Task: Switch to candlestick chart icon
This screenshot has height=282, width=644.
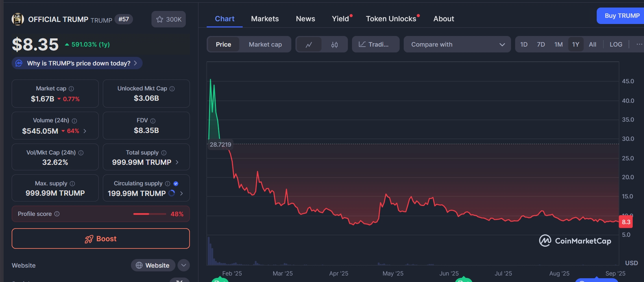Action: pyautogui.click(x=335, y=45)
